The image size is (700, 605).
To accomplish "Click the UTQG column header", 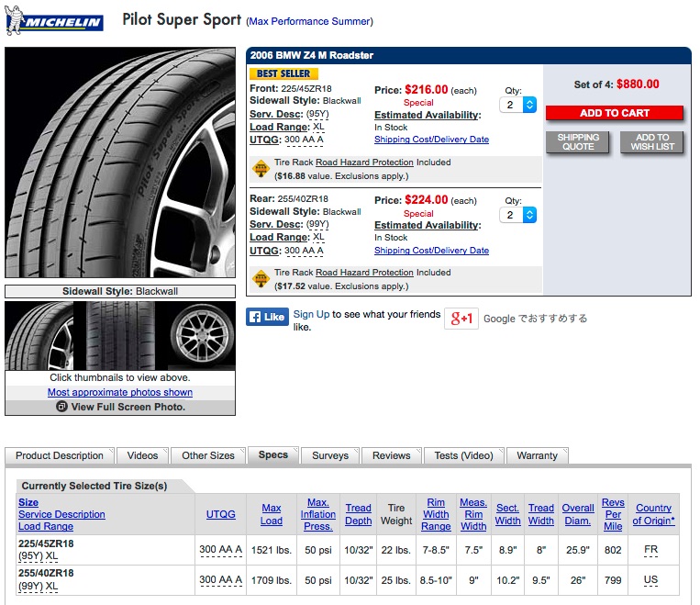I will [220, 514].
